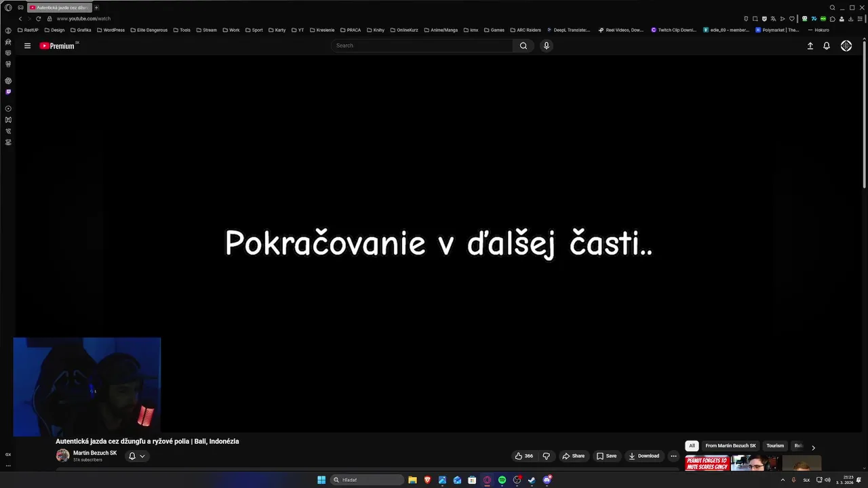Open browser downloads icon in toolbar

click(x=851, y=18)
